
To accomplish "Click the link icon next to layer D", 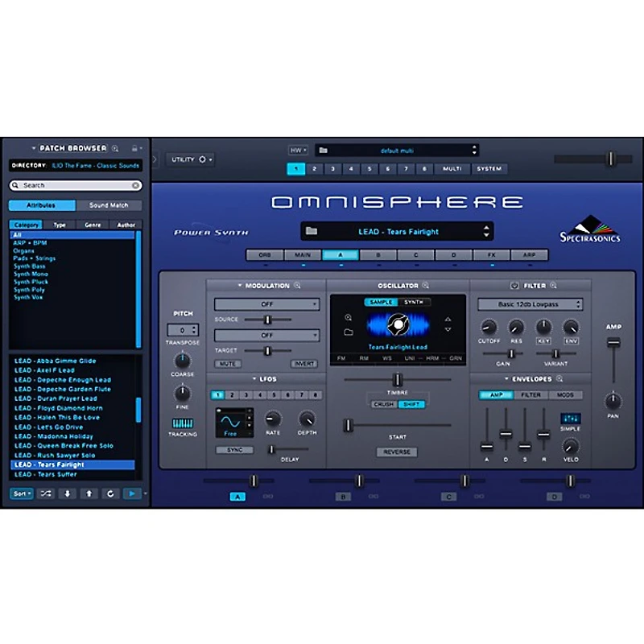I will tap(584, 497).
